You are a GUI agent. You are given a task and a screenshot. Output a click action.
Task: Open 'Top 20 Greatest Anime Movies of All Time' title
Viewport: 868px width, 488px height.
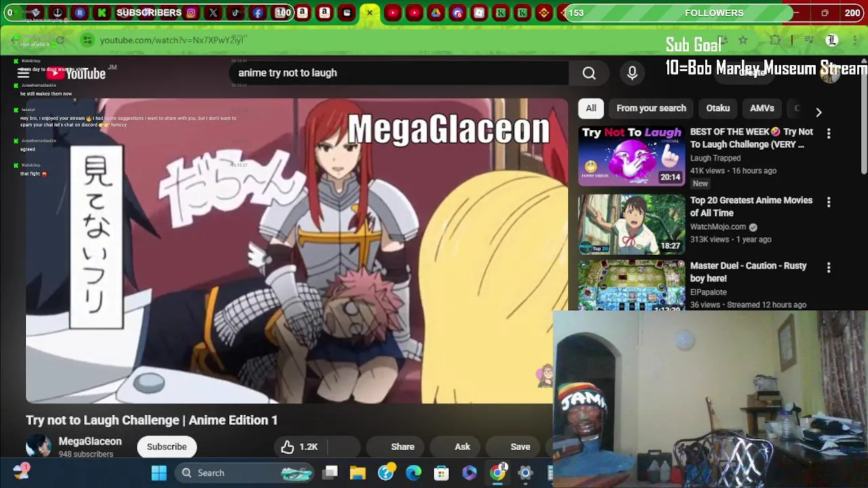click(751, 207)
